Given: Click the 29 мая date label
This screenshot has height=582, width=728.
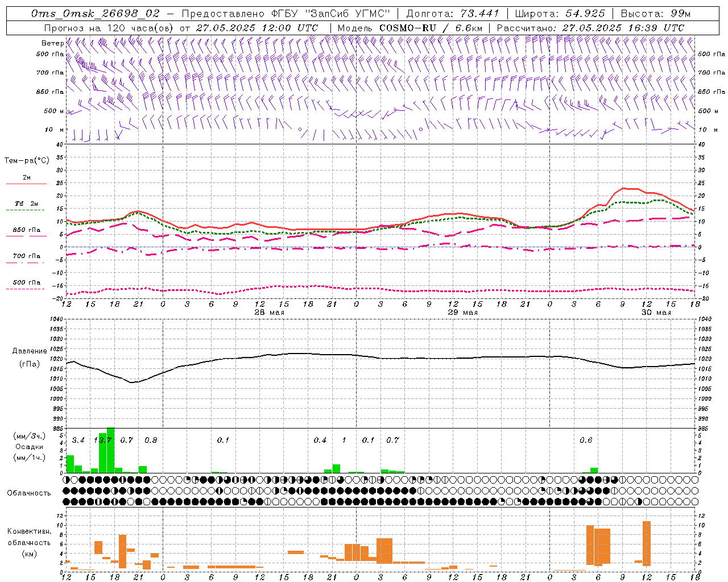Looking at the screenshot, I should coord(463,313).
